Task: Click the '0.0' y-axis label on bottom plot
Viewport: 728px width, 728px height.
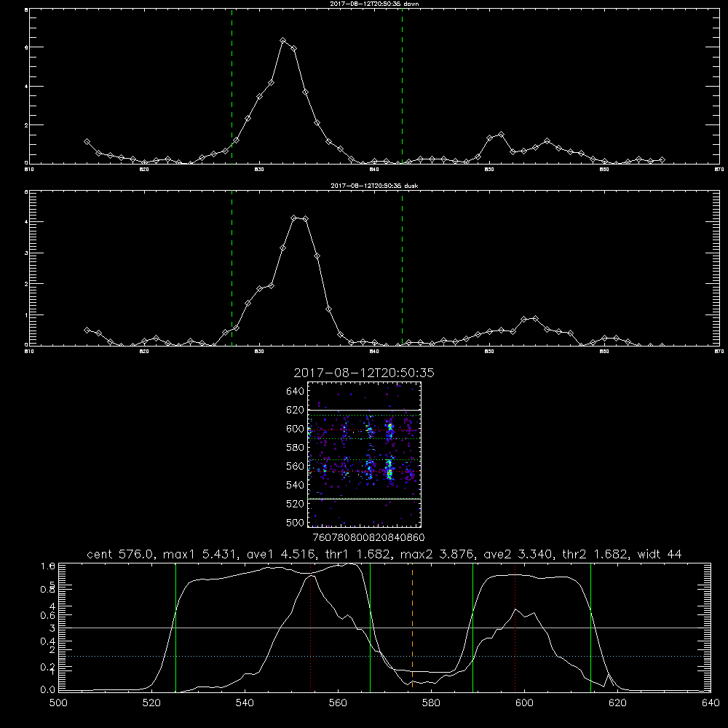Action: (48, 690)
